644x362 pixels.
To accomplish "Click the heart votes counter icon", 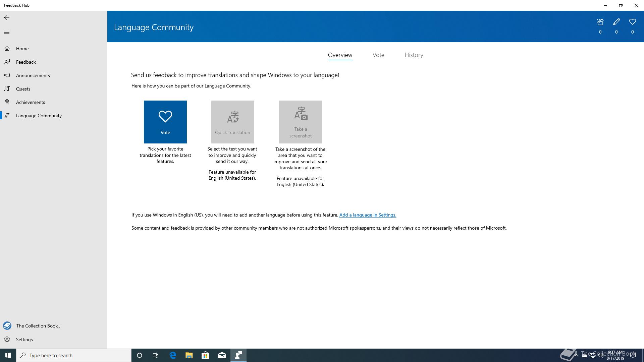I will pos(632,22).
